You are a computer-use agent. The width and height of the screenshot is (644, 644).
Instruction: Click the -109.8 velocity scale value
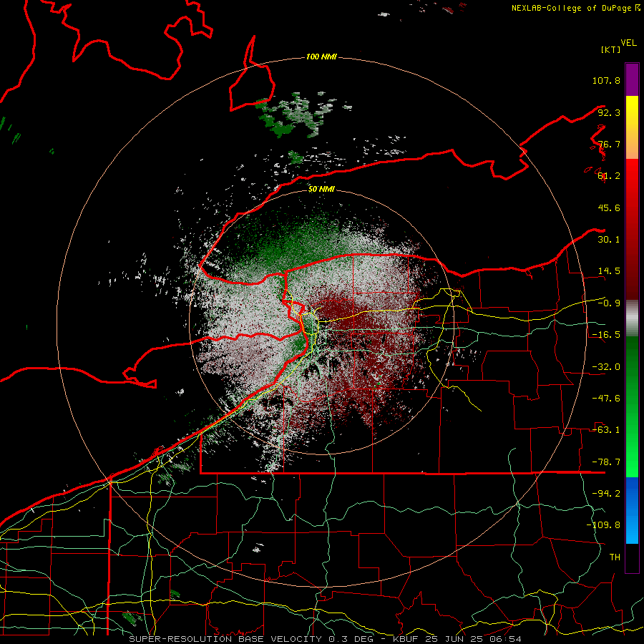(603, 525)
